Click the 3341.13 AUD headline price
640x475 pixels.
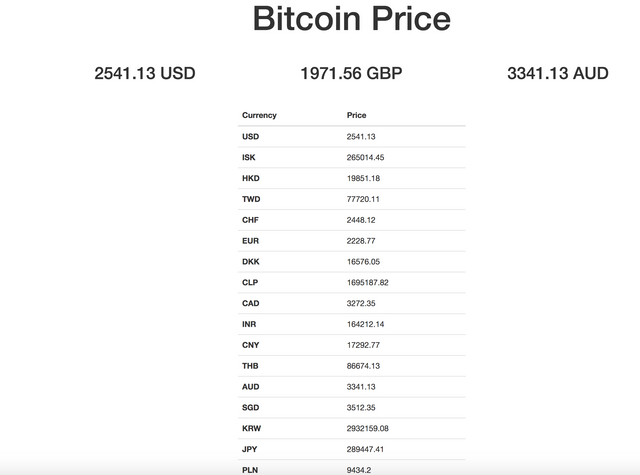click(557, 73)
